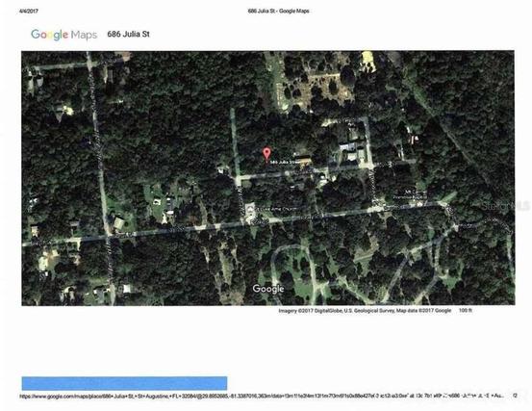The width and height of the screenshot is (532, 411).
Task: Click the 686 Julia St heading text
Action: pyautogui.click(x=128, y=34)
